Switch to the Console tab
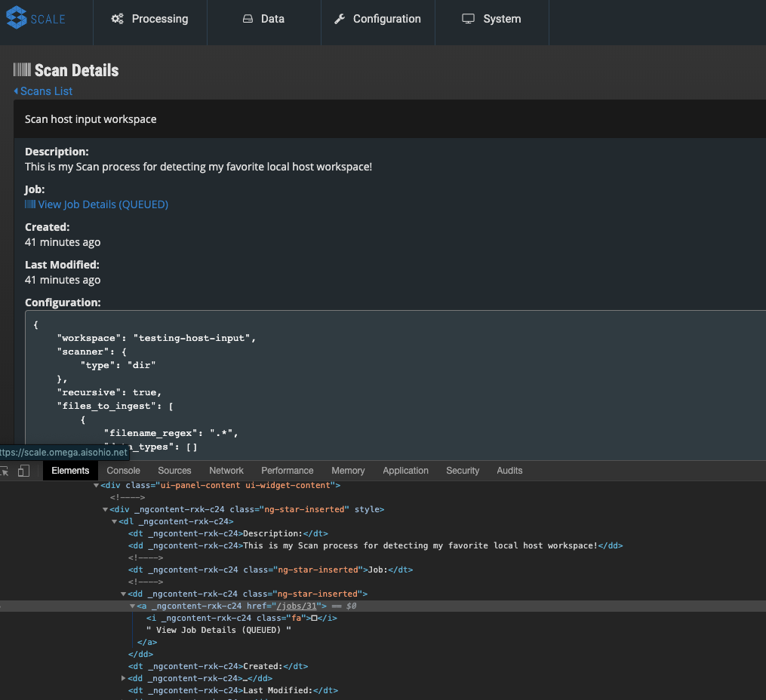The height and width of the screenshot is (700, 766). [x=123, y=470]
